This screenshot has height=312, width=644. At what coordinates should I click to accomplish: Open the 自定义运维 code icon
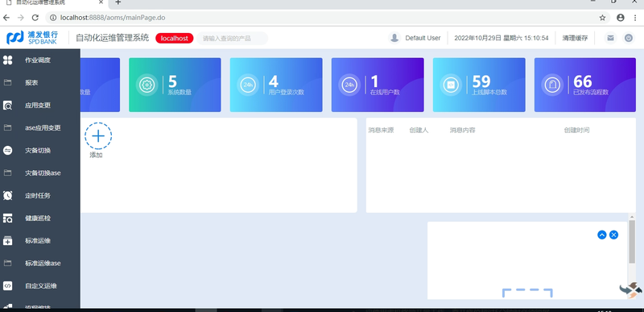(x=7, y=285)
